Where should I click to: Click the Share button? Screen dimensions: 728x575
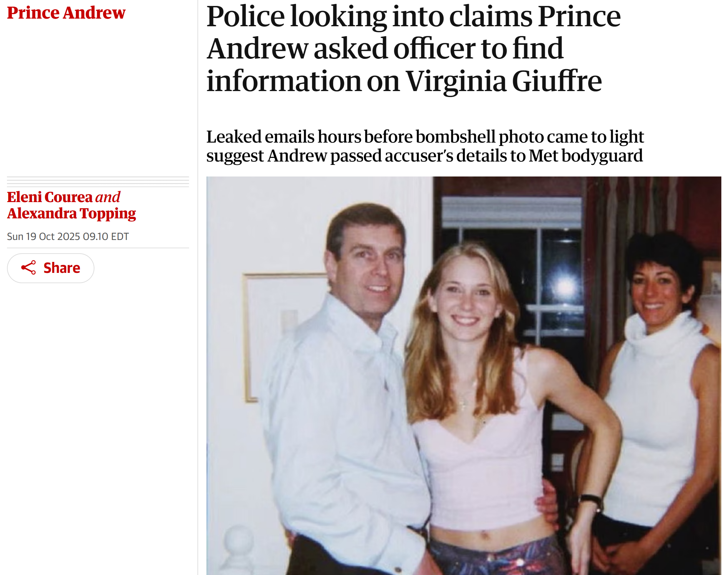[x=51, y=268]
